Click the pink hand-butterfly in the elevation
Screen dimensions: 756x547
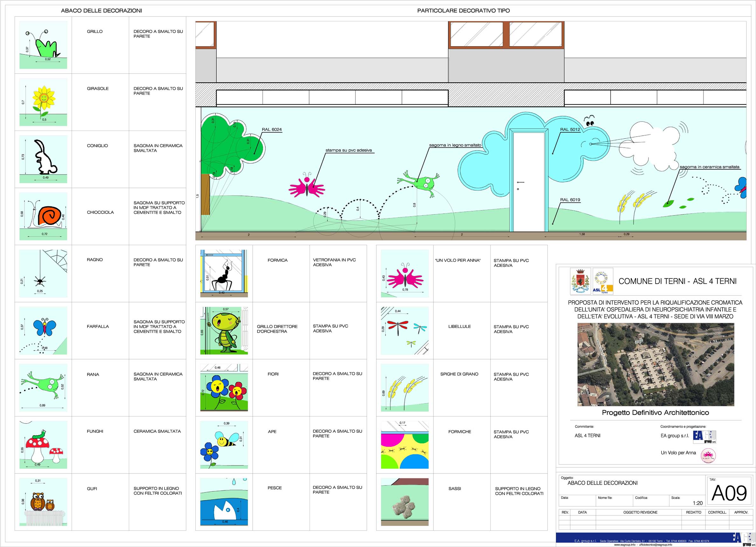pos(307,185)
